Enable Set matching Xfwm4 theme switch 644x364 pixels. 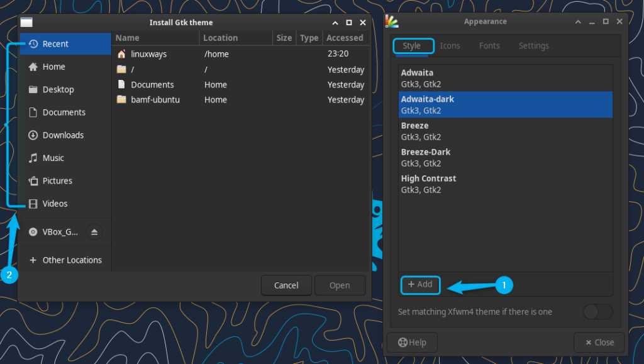pos(597,312)
